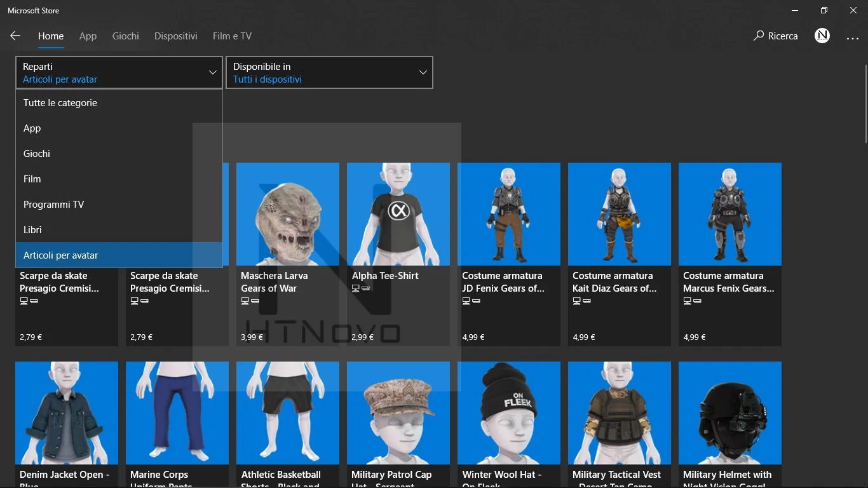Click the vertical scrollbar thumb
The width and height of the screenshot is (868, 488).
point(865,103)
